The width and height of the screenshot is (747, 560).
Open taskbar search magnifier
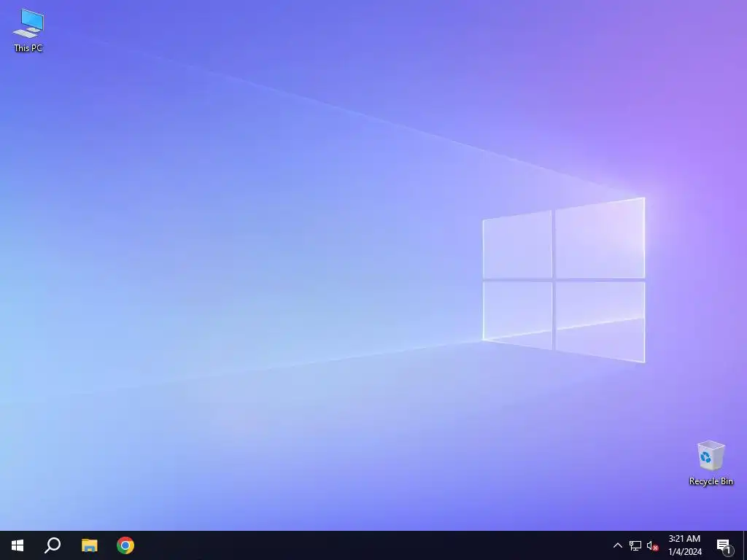(x=53, y=545)
